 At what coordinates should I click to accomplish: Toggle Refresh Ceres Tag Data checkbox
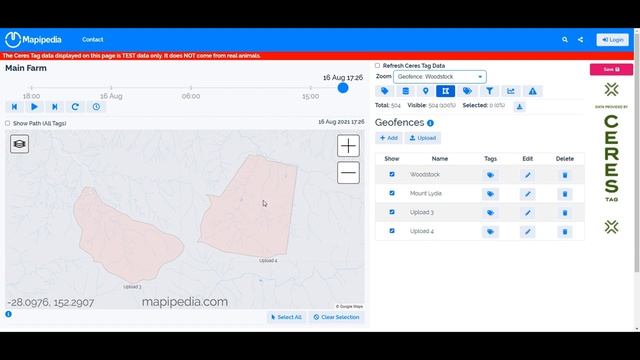pyautogui.click(x=377, y=65)
